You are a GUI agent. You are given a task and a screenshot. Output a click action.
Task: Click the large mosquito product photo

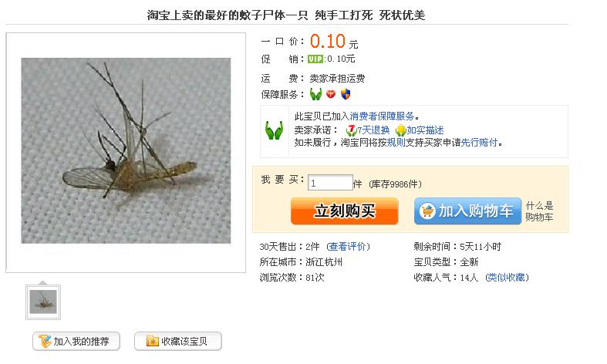tap(126, 150)
